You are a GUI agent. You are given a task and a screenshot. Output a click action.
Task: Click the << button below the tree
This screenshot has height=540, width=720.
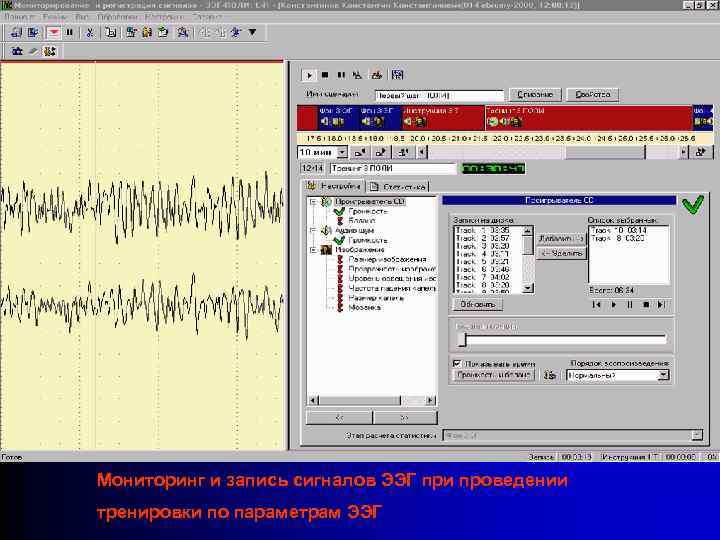pos(339,417)
